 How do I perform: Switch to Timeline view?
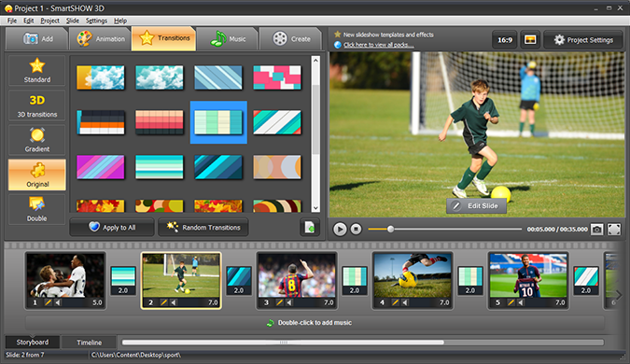[x=89, y=343]
